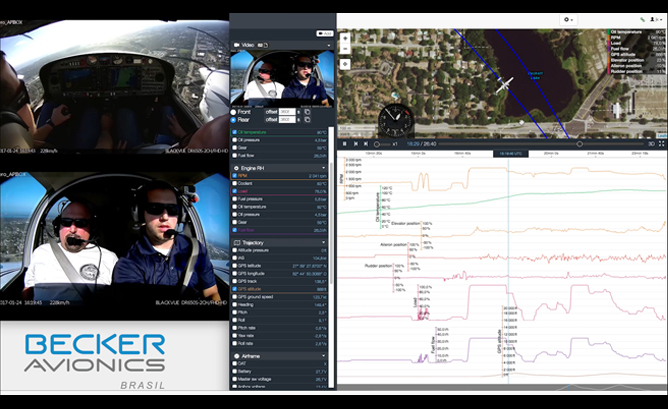Enable the Coolant checkbox
The height and width of the screenshot is (409, 668).
234,183
